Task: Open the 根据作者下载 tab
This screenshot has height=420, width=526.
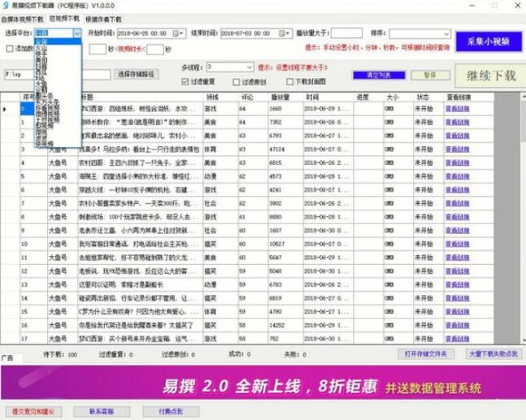Action: [106, 16]
